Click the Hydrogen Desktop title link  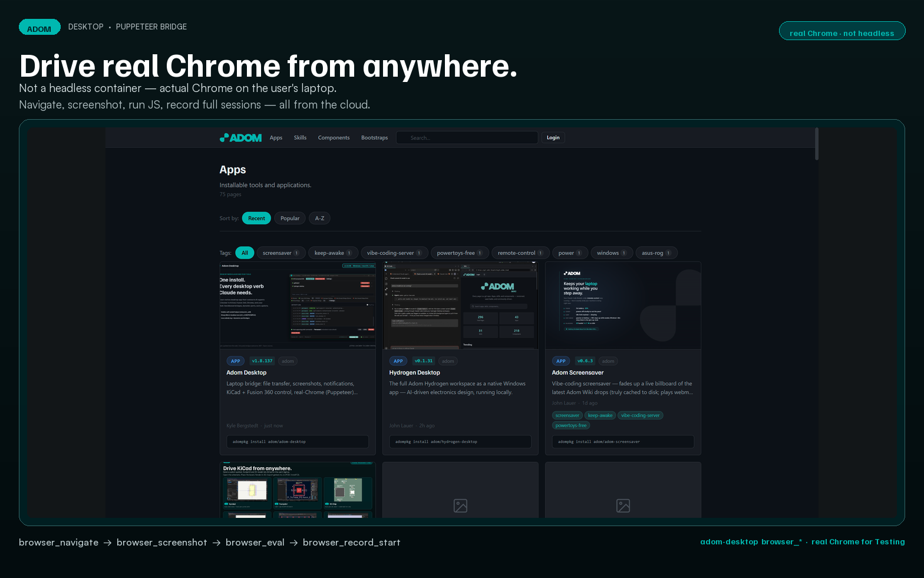coord(414,373)
